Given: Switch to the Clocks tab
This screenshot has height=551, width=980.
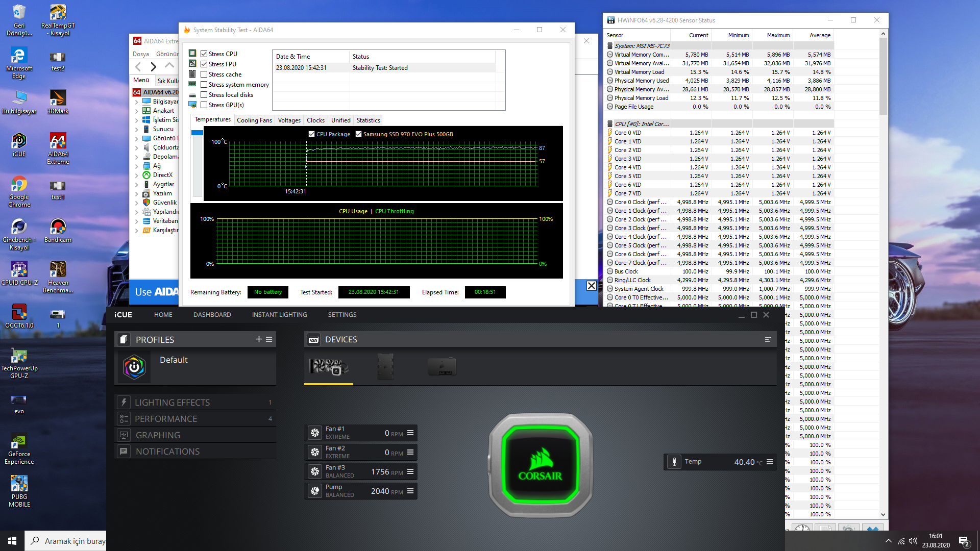Looking at the screenshot, I should (315, 120).
